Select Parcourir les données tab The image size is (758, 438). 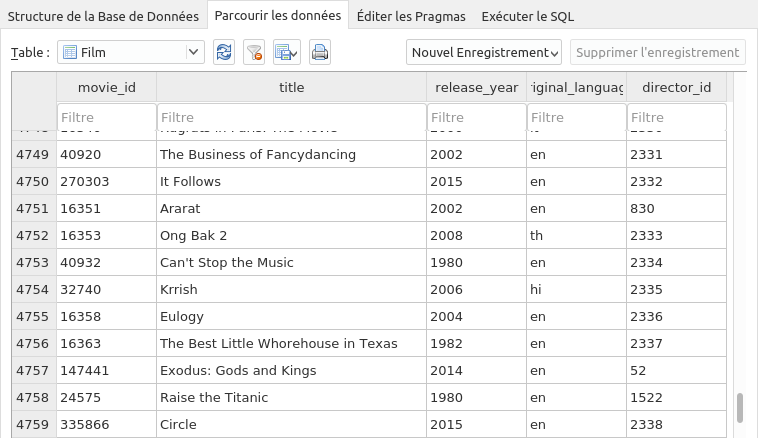pos(278,15)
